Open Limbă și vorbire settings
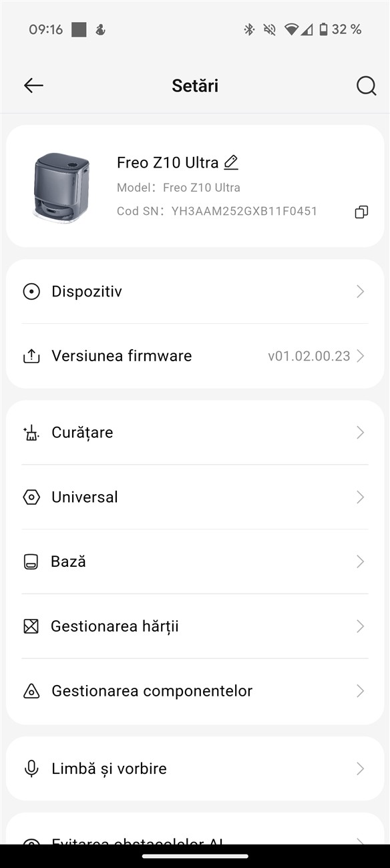The image size is (390, 868). [x=195, y=769]
